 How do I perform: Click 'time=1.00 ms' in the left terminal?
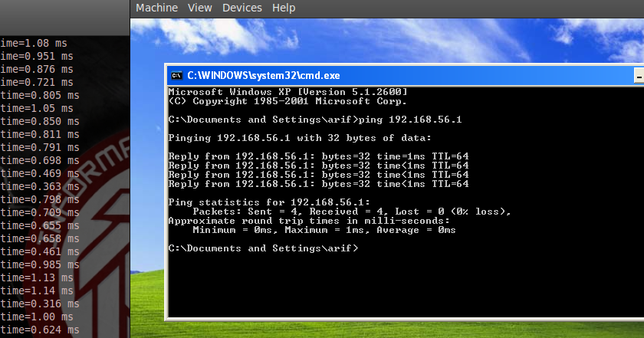point(37,317)
